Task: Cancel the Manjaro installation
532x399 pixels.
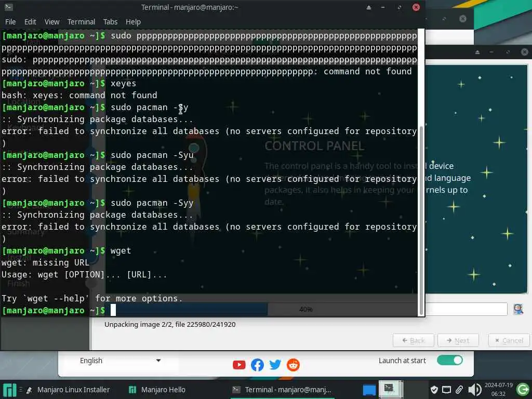Action: (x=509, y=340)
